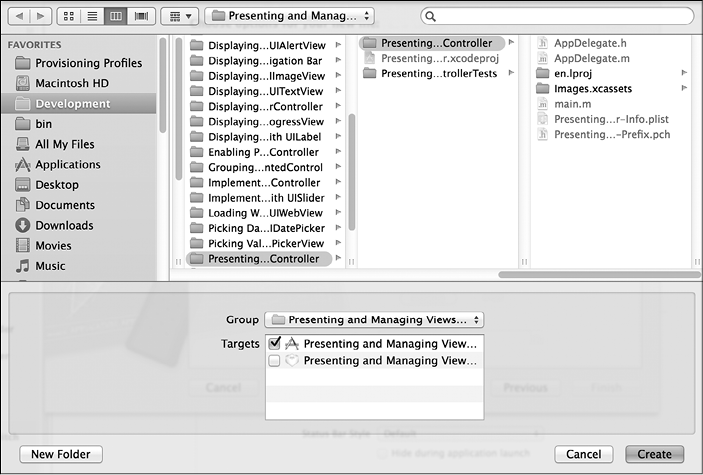
Task: Select column view mode button
Action: (x=116, y=16)
